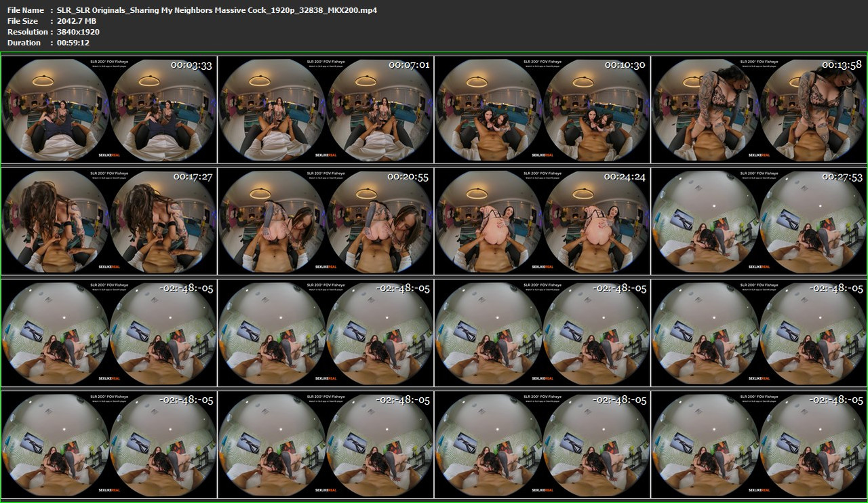This screenshot has height=503, width=868.
Task: Choose the frame stamped 00:27:53
Action: 759,222
